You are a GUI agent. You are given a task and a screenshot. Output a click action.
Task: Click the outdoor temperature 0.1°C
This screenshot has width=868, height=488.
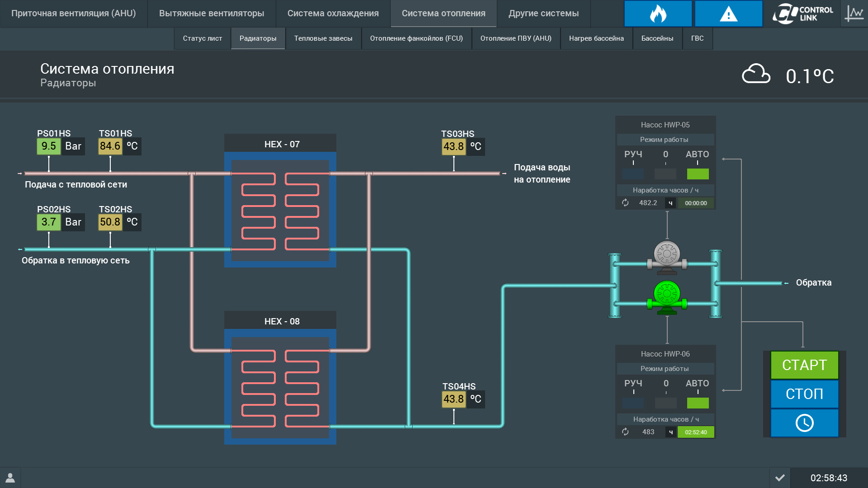810,76
